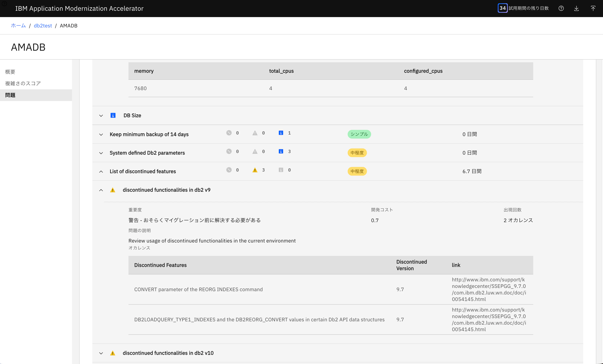Open the link for CONVERT parameter row

(x=489, y=289)
